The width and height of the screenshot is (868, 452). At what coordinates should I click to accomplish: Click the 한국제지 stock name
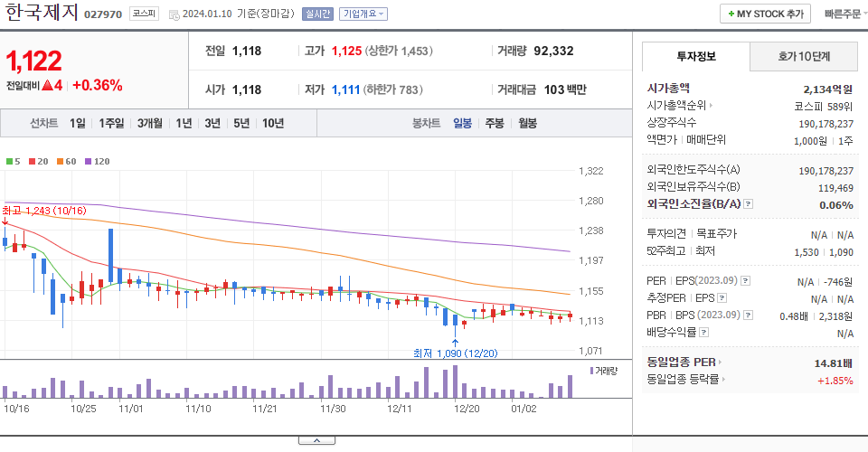[42, 12]
